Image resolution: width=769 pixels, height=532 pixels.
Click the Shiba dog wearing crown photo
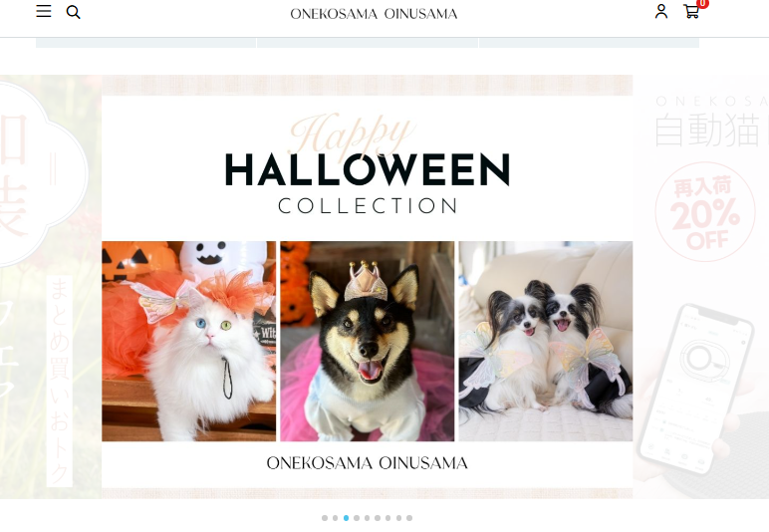coord(368,341)
